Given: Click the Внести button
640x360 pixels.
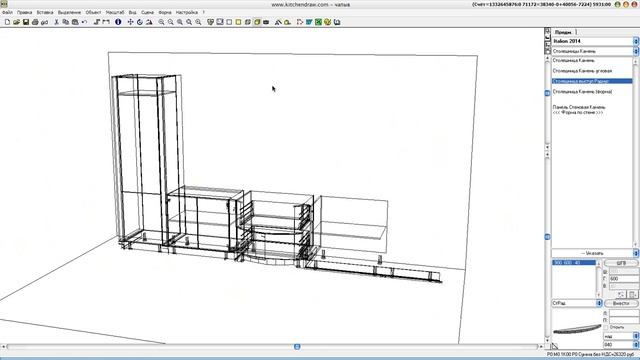Looking at the screenshot, I should click(x=621, y=303).
